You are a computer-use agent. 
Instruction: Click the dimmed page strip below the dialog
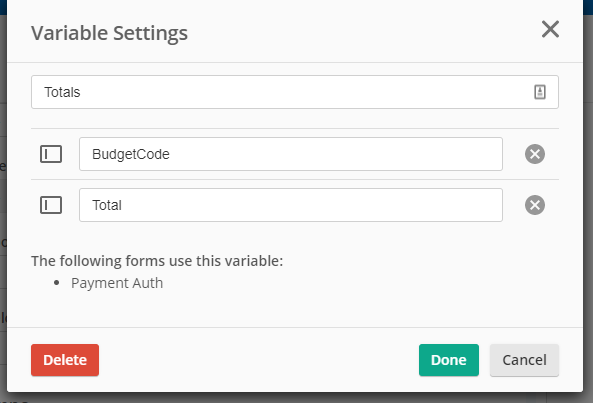pyautogui.click(x=296, y=398)
